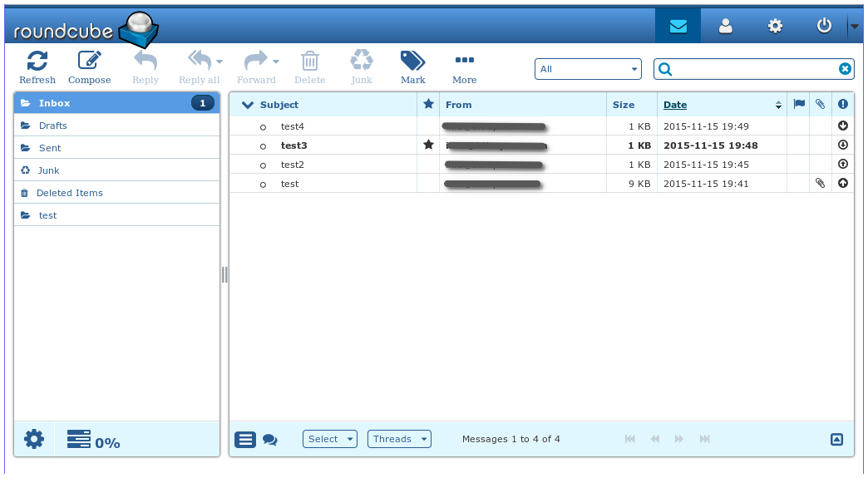868x478 pixels.
Task: Click the priority column header icon
Action: click(843, 104)
